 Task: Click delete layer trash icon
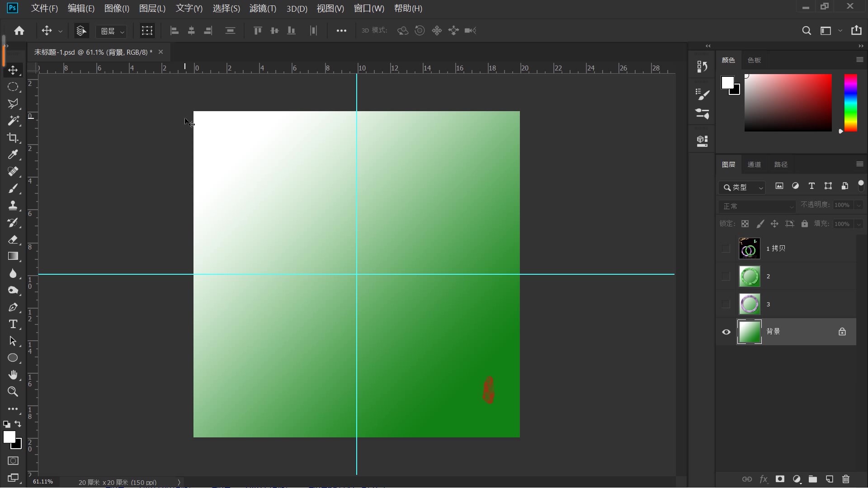846,479
